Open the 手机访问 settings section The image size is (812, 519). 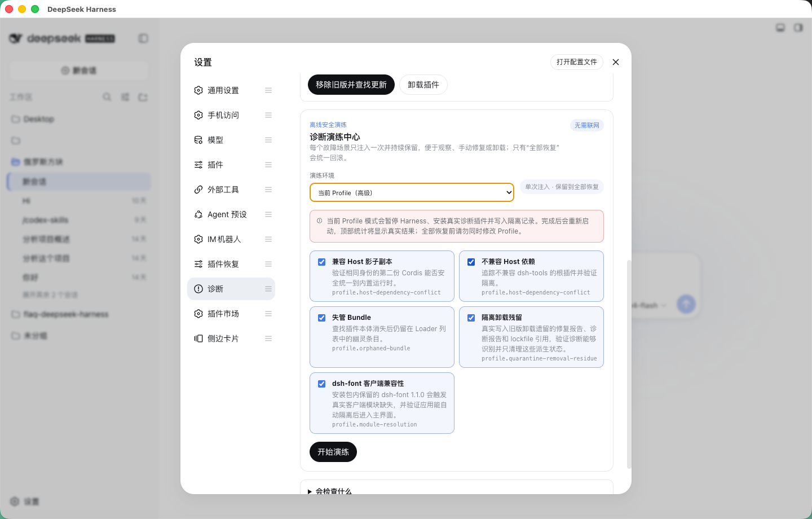coord(231,115)
